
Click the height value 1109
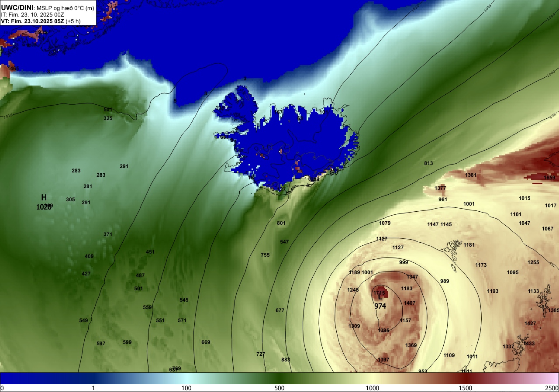449,355
